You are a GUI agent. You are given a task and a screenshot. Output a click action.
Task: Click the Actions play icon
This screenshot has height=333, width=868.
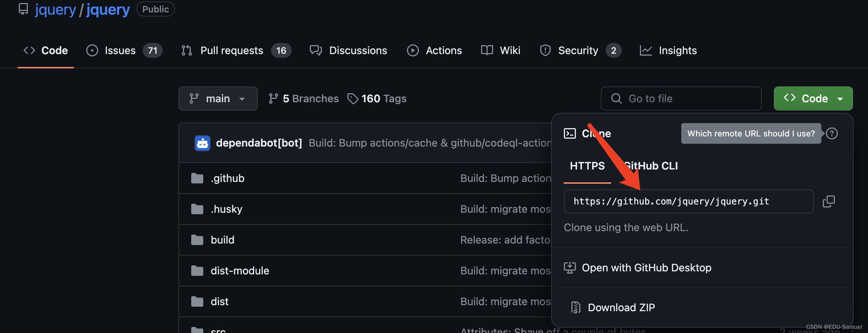pos(413,50)
